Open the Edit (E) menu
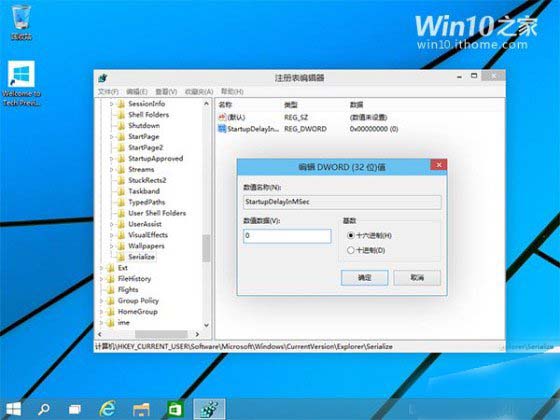Viewport: 560px width, 420px height. point(137,92)
